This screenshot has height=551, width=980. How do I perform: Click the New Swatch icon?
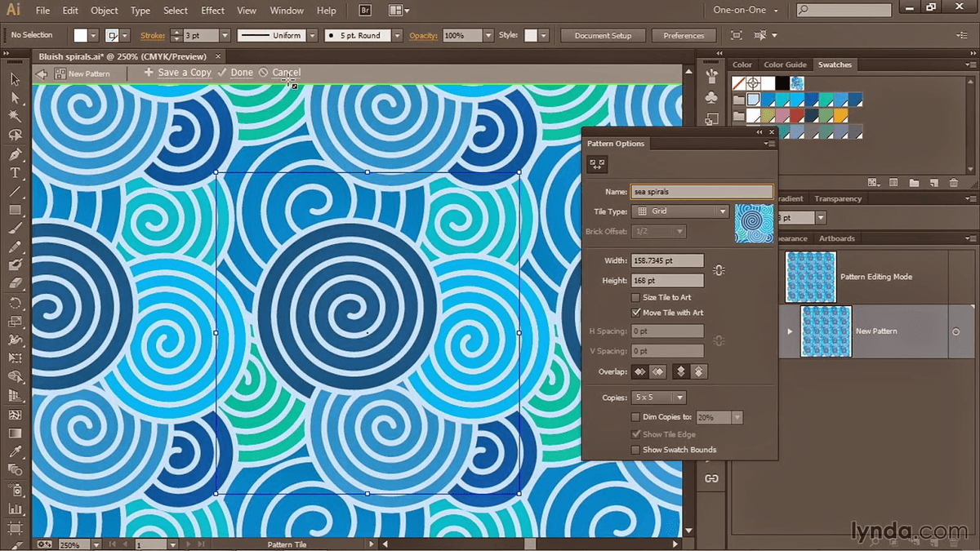[x=934, y=183]
